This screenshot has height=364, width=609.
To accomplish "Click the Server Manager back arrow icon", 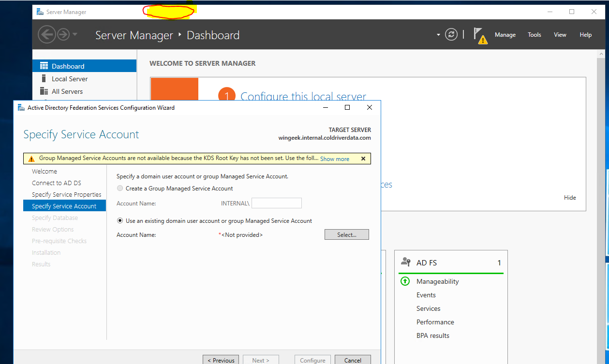I will [46, 35].
